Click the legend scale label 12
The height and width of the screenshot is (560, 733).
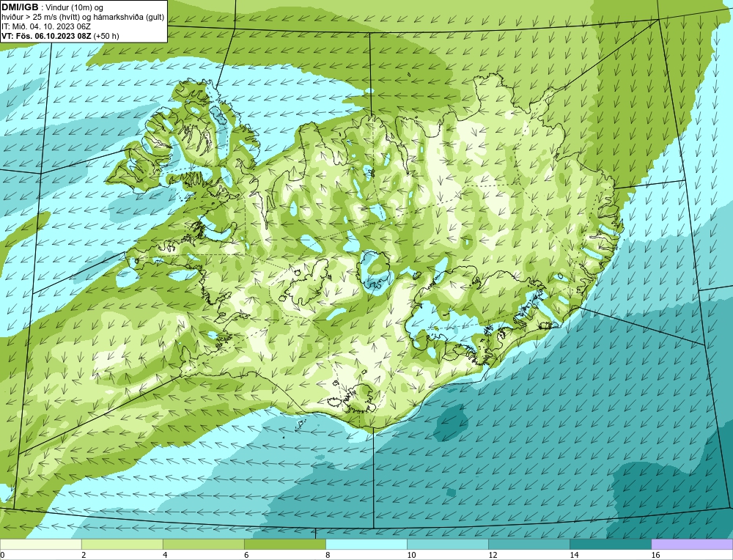pos(493,555)
